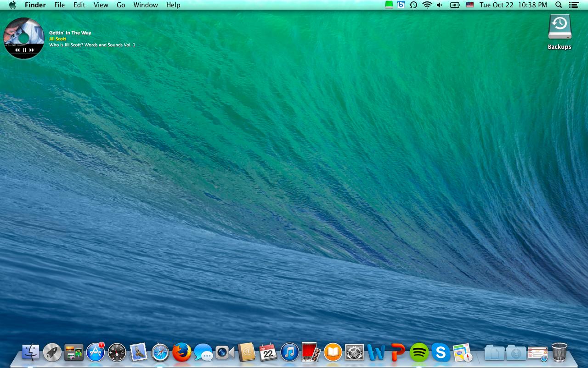Open the Help menu

point(173,5)
